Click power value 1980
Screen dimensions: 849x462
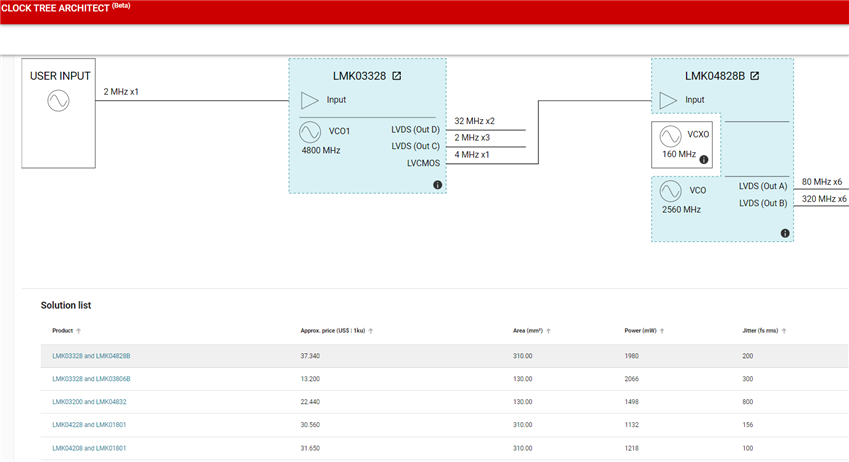click(631, 356)
